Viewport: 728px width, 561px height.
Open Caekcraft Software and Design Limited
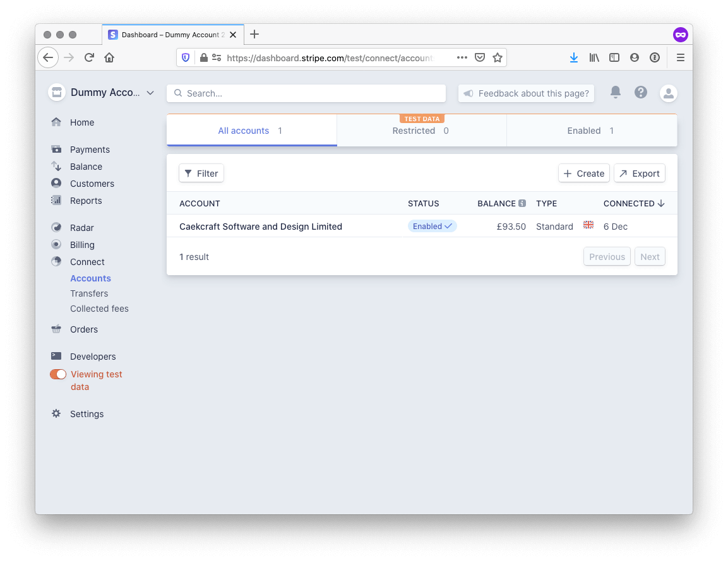[x=261, y=226]
